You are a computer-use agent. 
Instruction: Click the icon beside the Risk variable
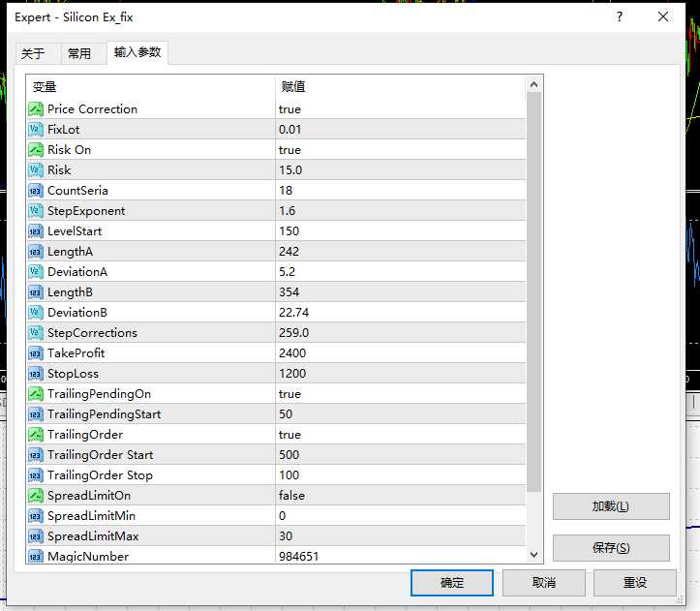coord(36,170)
